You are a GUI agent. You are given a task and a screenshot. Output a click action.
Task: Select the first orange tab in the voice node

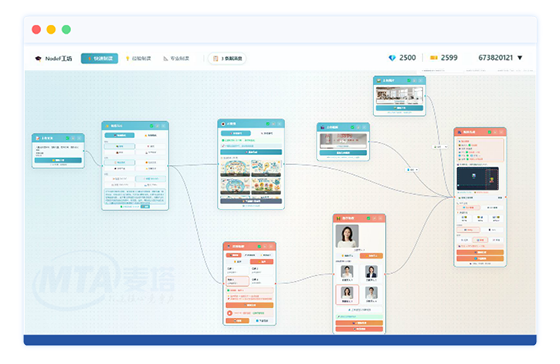tap(234, 255)
